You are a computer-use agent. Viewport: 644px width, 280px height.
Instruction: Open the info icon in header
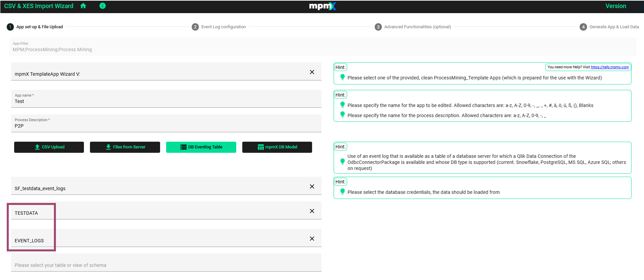click(103, 6)
